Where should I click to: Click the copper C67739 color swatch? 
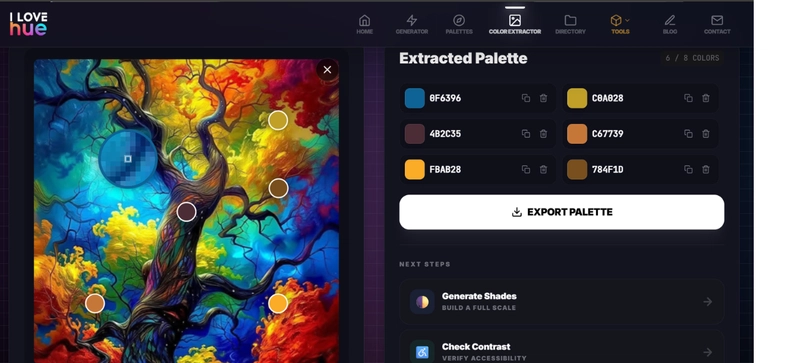click(x=577, y=134)
